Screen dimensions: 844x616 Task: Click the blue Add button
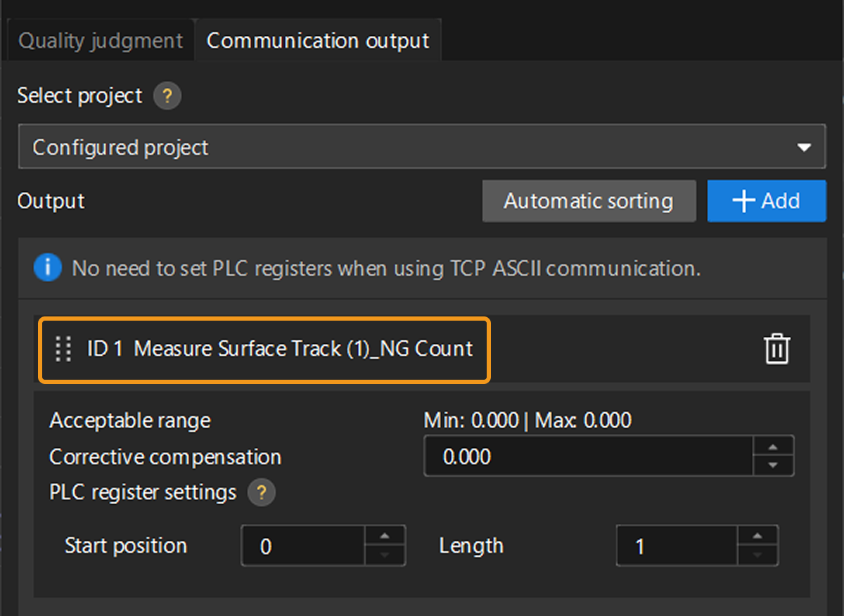point(766,201)
